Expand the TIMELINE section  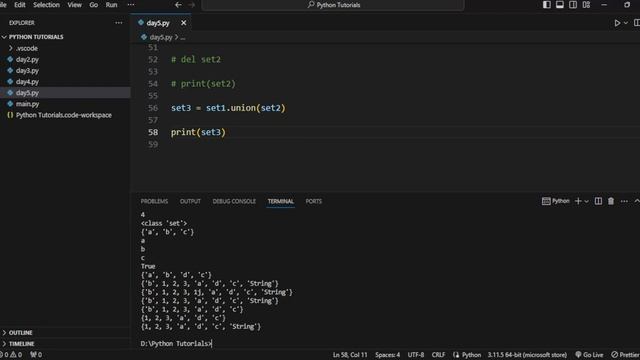click(x=21, y=344)
